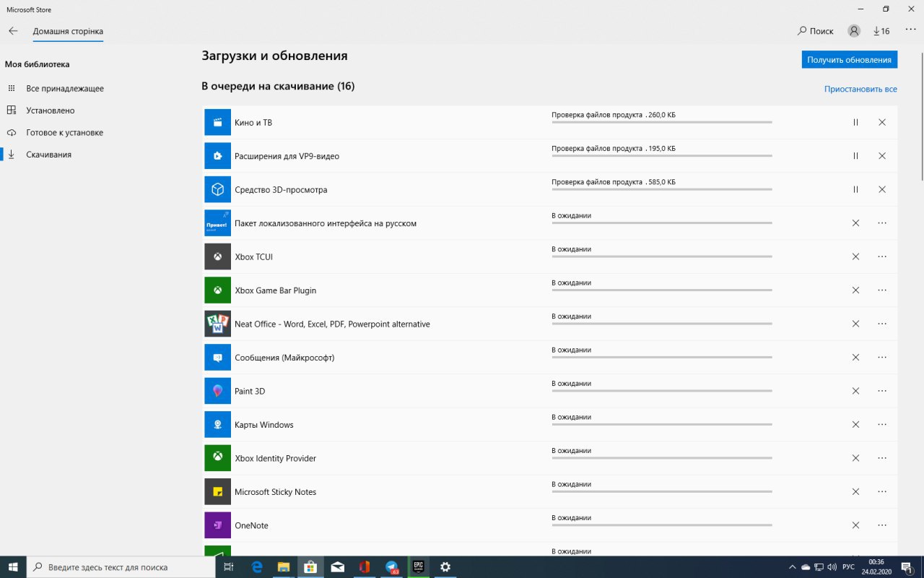Viewport: 924px width, 578px height.
Task: Switch to the Домашня сторінка tab
Action: [68, 32]
